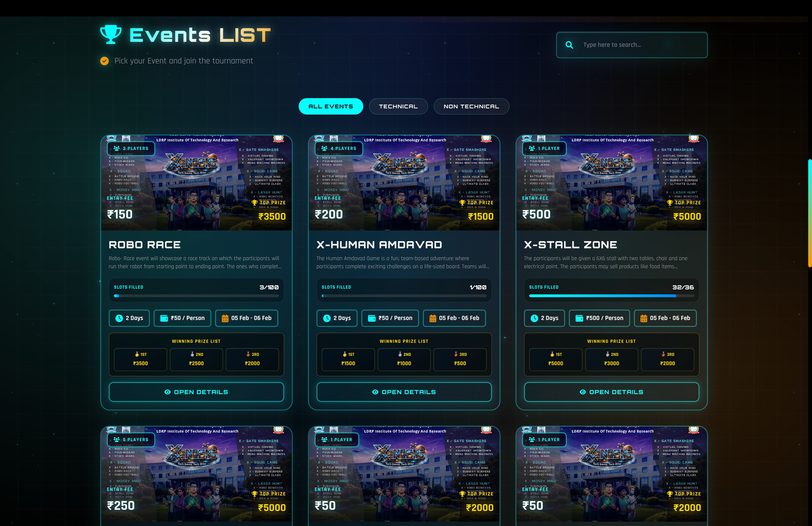Click ₹250 entry fee on bottom card

[x=121, y=506]
